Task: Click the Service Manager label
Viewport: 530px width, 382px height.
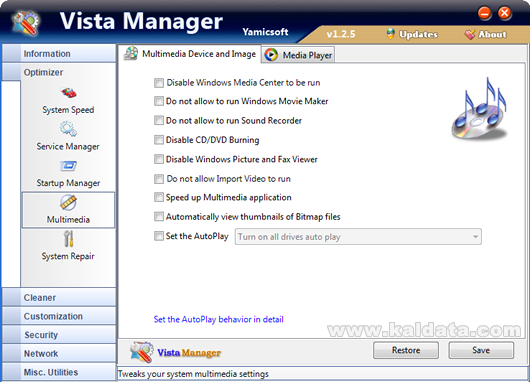Action: [x=68, y=146]
